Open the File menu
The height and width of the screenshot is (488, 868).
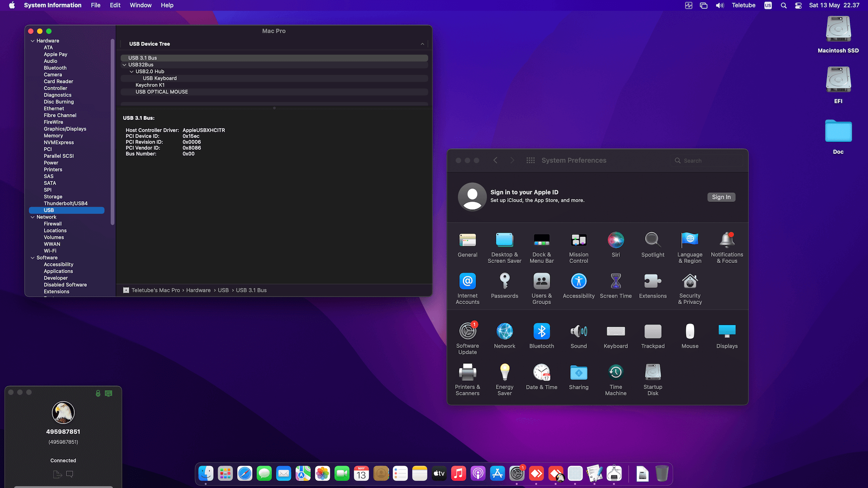tap(95, 5)
